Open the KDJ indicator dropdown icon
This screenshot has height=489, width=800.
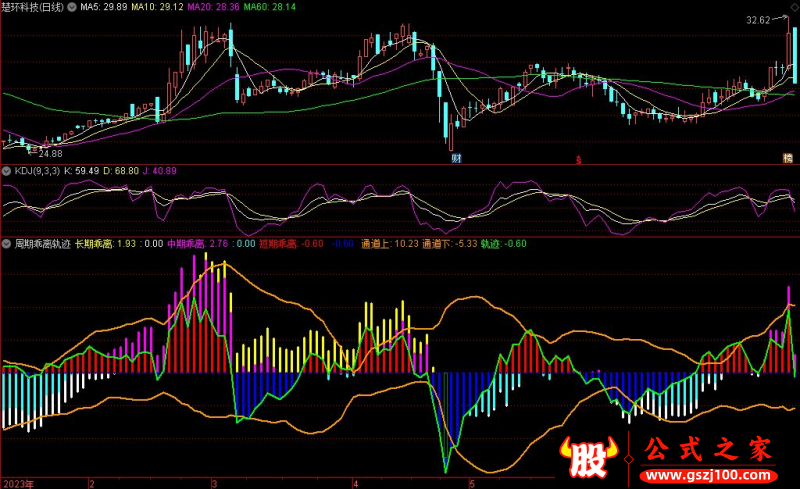[x=7, y=171]
